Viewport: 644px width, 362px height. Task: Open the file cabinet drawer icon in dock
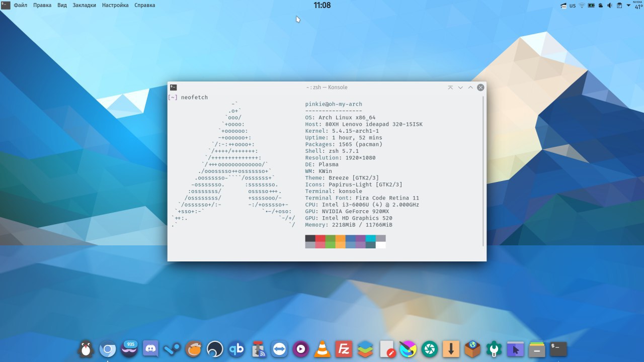(537, 348)
